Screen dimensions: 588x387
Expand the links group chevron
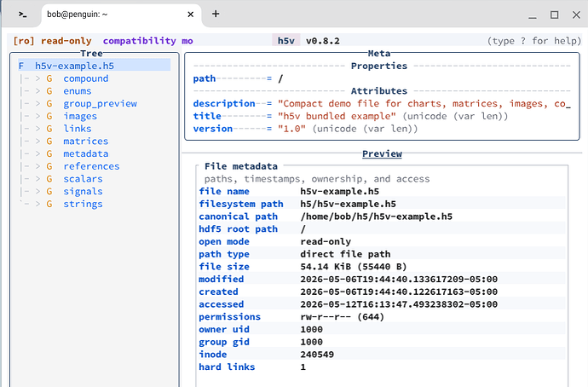coord(37,129)
